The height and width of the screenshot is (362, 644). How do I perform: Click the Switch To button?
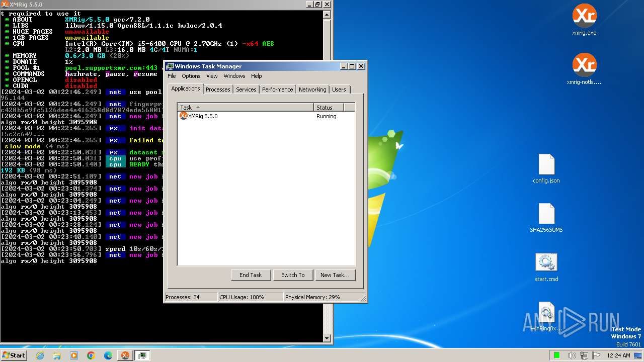tap(293, 275)
